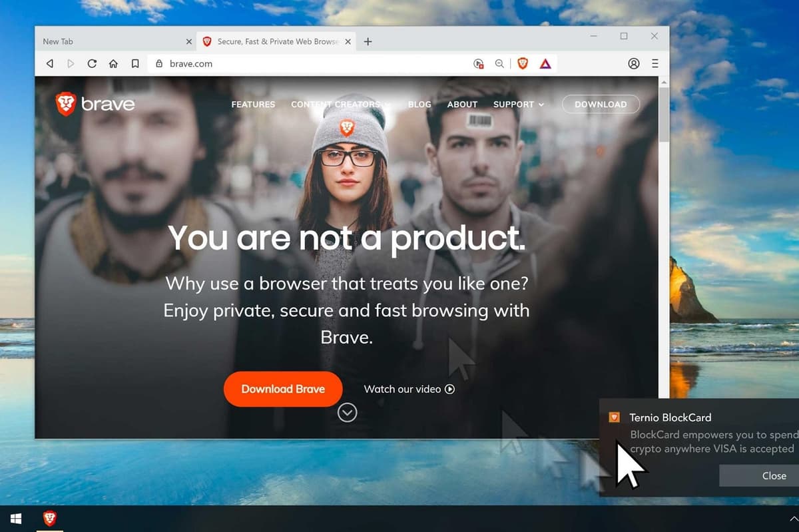
Task: Click the home icon
Action: pos(113,63)
